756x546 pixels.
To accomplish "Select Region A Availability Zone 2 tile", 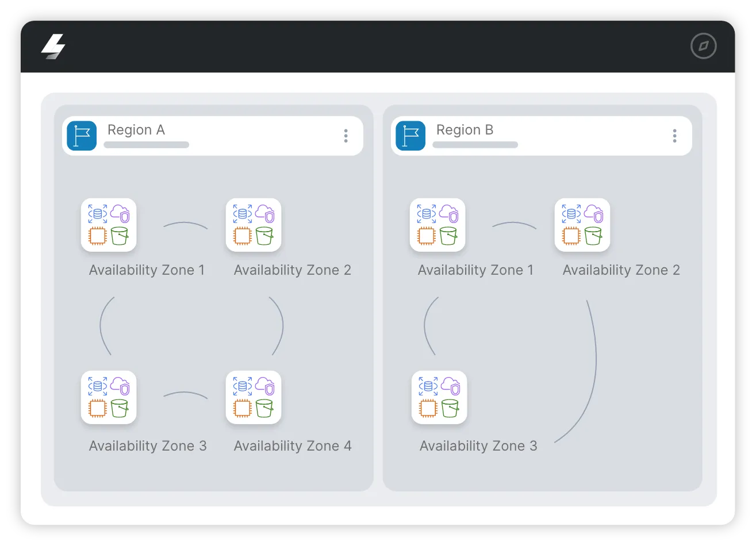I will click(x=254, y=225).
